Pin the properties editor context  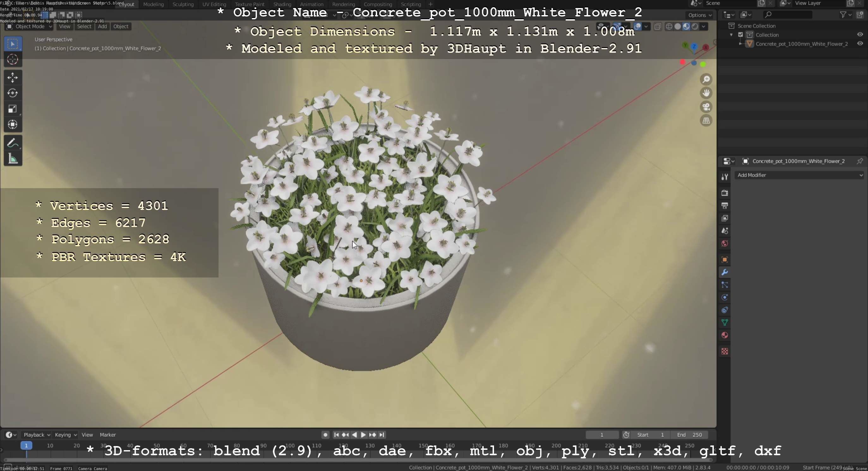click(x=859, y=161)
